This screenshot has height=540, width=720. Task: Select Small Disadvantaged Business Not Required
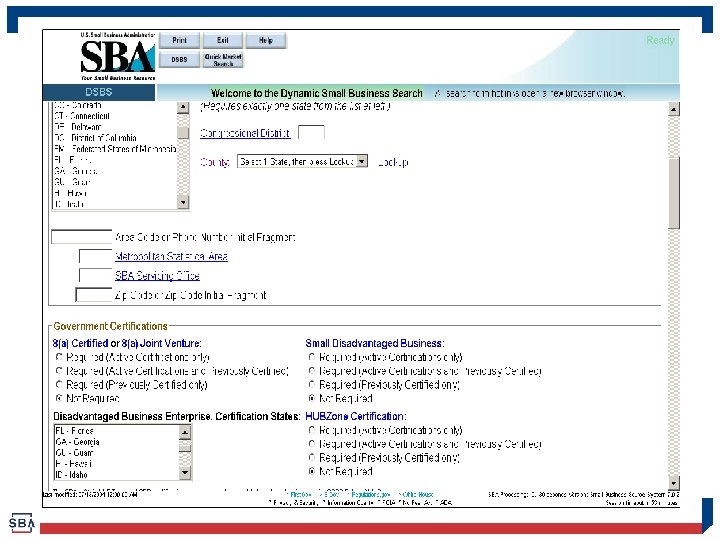[312, 398]
